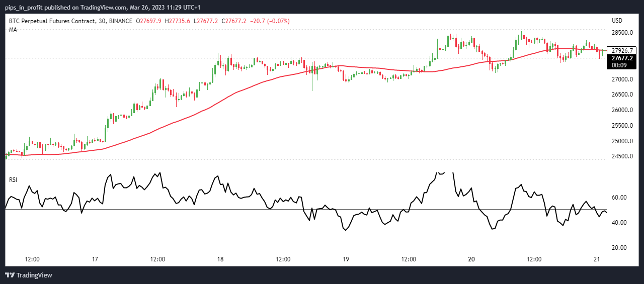
Task: Select date 20 on the time axis
Action: (471, 260)
